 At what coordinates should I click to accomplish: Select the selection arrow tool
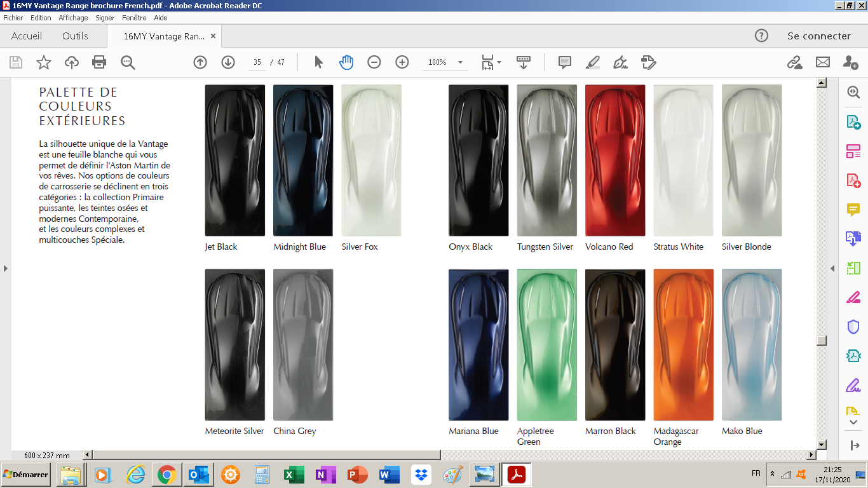318,62
